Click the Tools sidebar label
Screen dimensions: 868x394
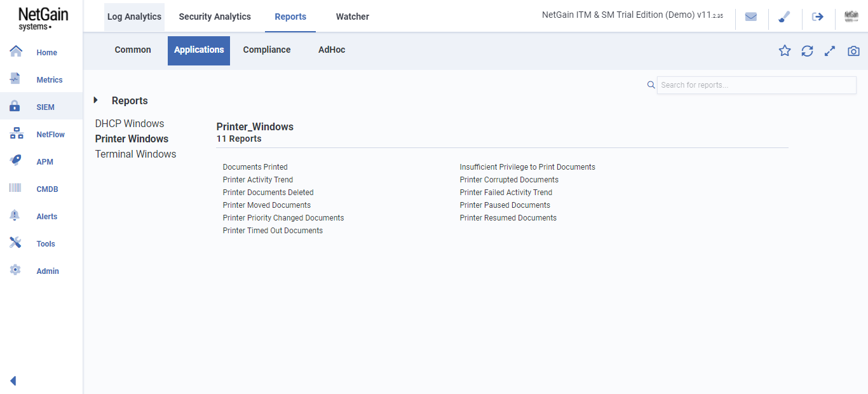pos(46,244)
